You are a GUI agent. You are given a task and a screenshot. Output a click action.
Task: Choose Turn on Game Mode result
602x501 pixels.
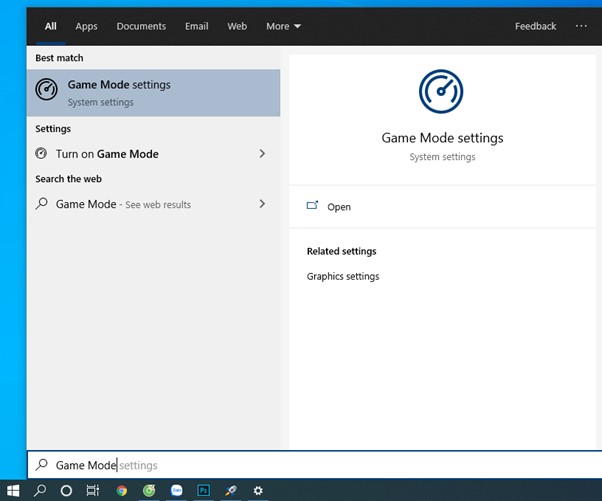(x=153, y=154)
